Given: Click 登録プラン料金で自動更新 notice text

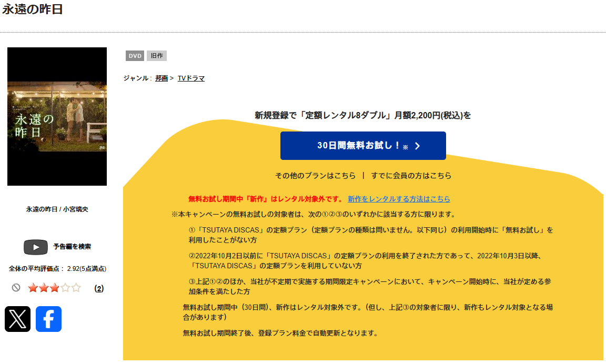Looking at the screenshot, I should point(280,333).
